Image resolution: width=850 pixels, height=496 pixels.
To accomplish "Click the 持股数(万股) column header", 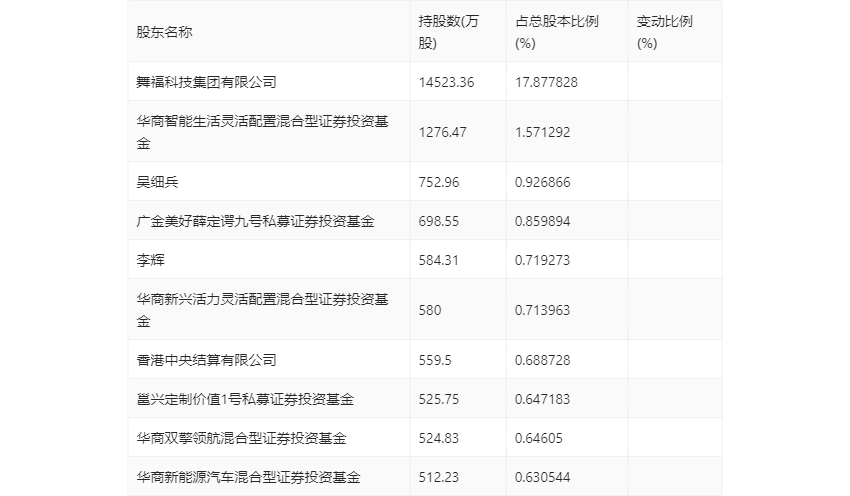I will pos(448,32).
